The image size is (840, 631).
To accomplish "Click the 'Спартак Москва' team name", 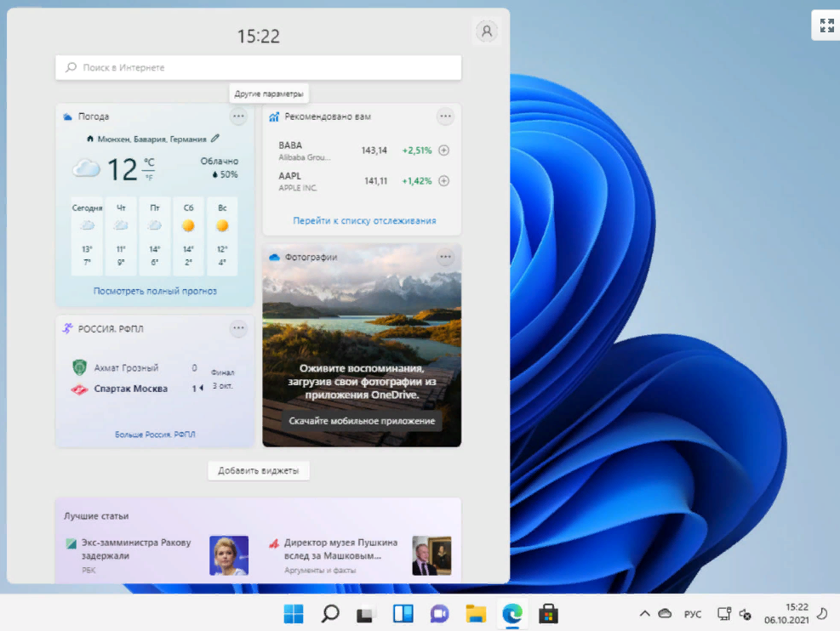I will [x=131, y=389].
